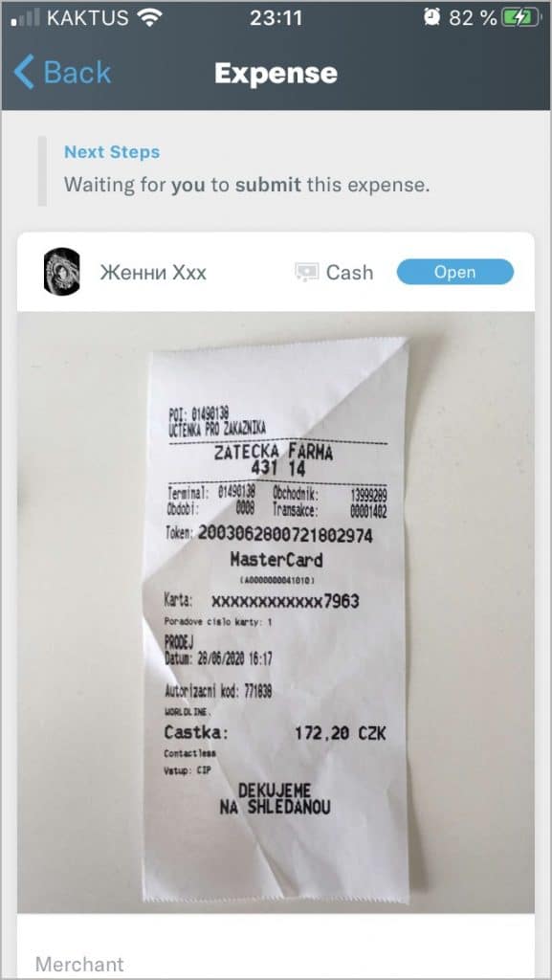Select the Cash label

click(350, 273)
